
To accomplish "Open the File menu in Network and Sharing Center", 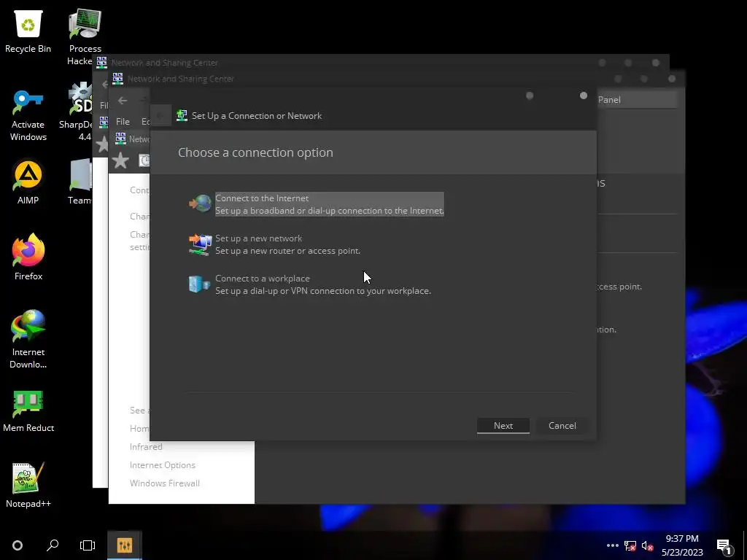I will click(x=123, y=122).
